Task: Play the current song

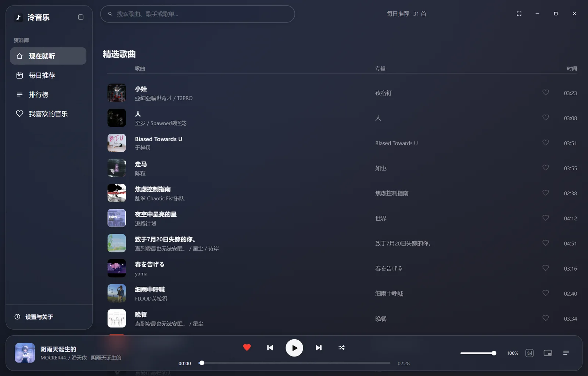Action: point(294,348)
